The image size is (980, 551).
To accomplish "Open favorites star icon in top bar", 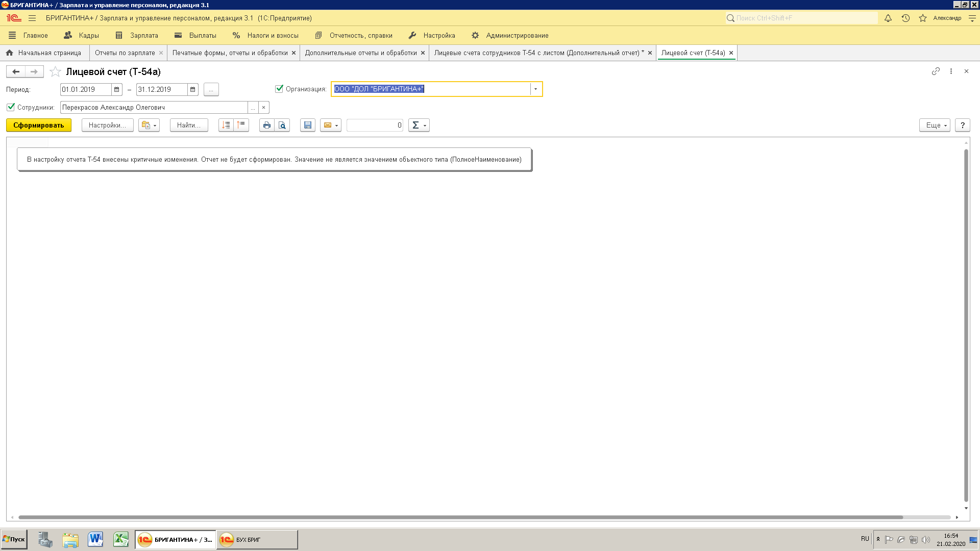I will pyautogui.click(x=923, y=18).
